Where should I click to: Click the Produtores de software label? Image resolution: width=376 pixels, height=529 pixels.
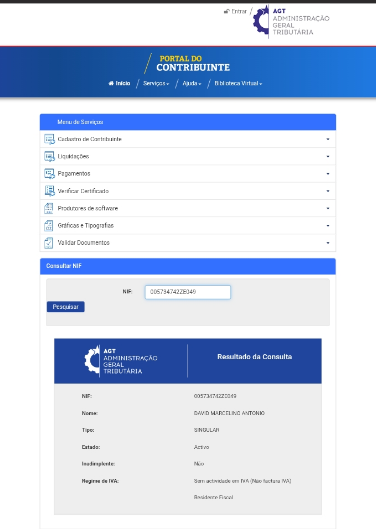coord(88,208)
